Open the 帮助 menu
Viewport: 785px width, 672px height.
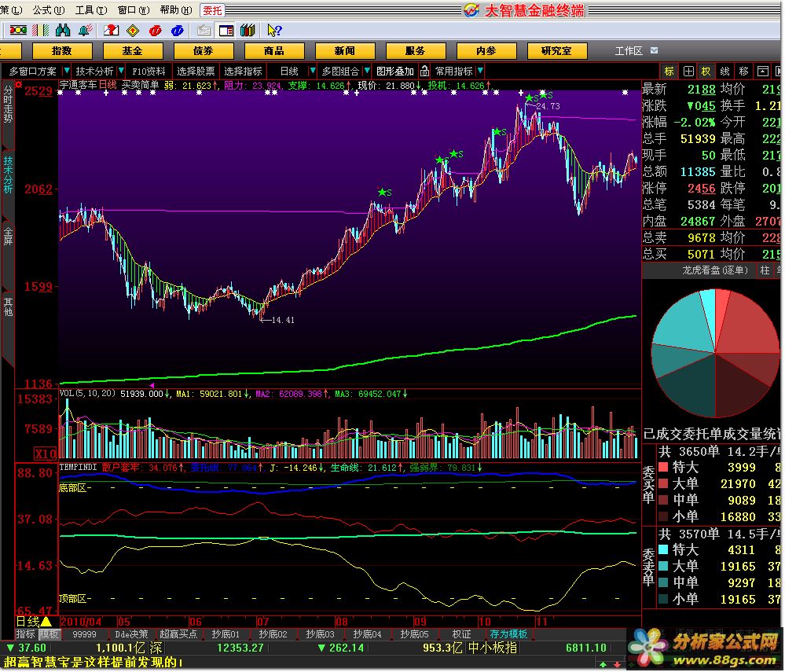coord(176,10)
